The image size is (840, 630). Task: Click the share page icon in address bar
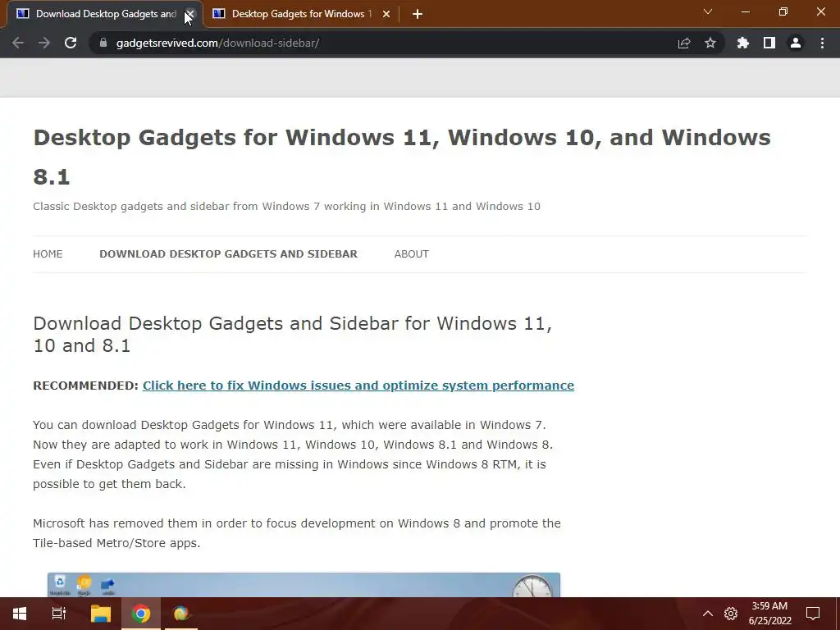(684, 43)
